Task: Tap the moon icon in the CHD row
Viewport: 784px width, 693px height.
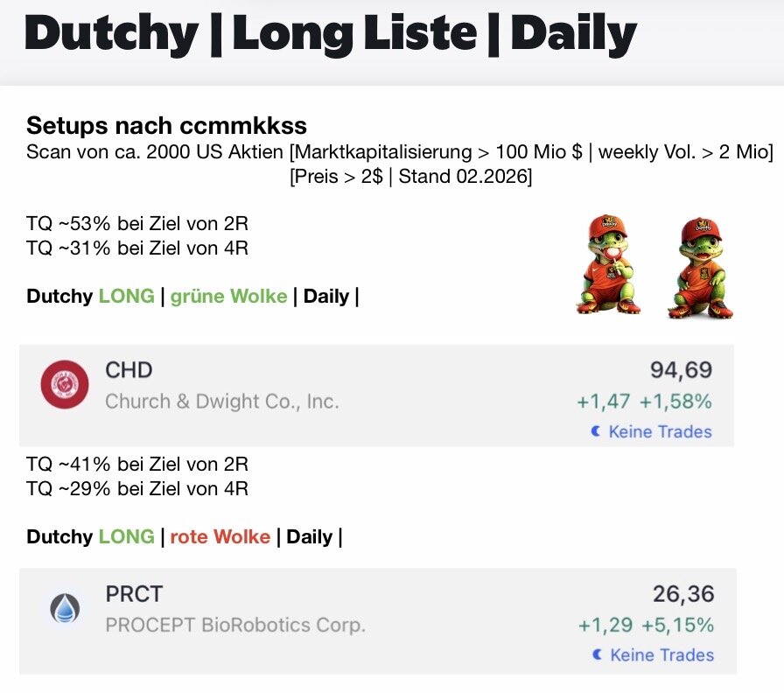Action: [596, 431]
